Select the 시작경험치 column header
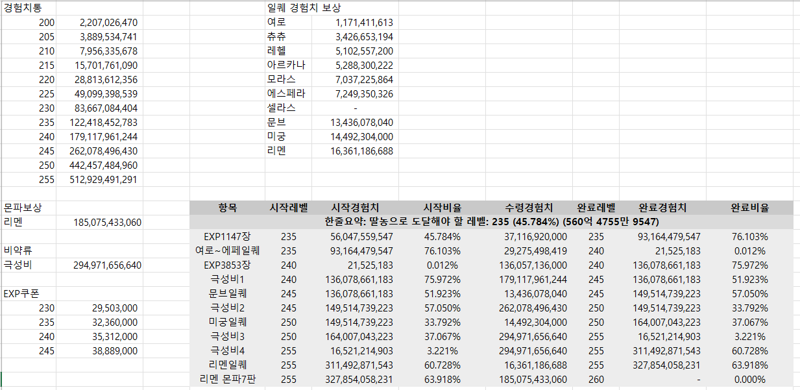 (355, 208)
